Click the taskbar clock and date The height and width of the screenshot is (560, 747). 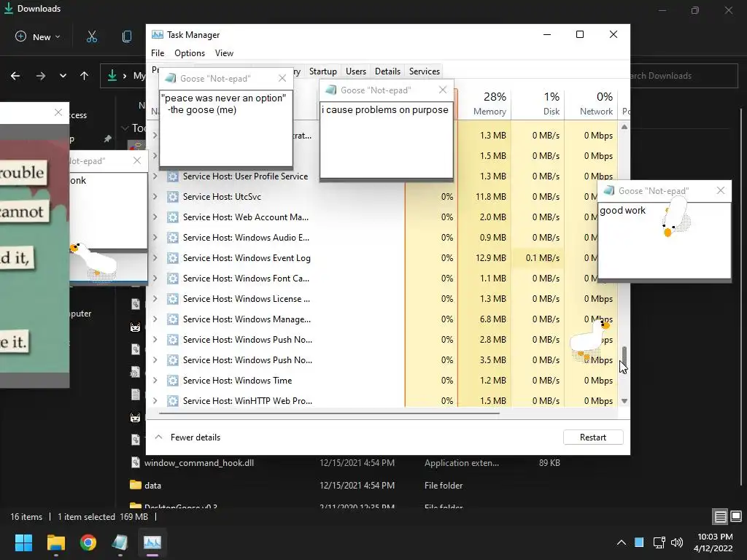pos(713,542)
